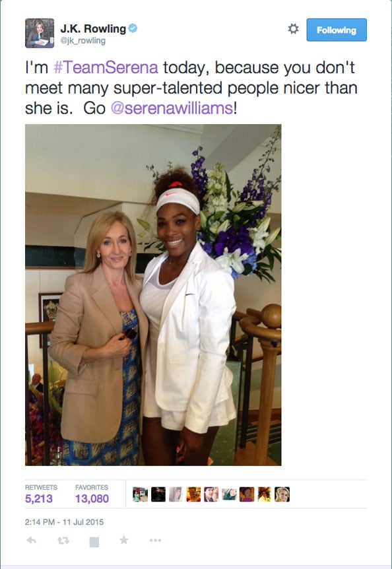Open the three-dots more options icon
The width and height of the screenshot is (392, 569).
point(155,541)
